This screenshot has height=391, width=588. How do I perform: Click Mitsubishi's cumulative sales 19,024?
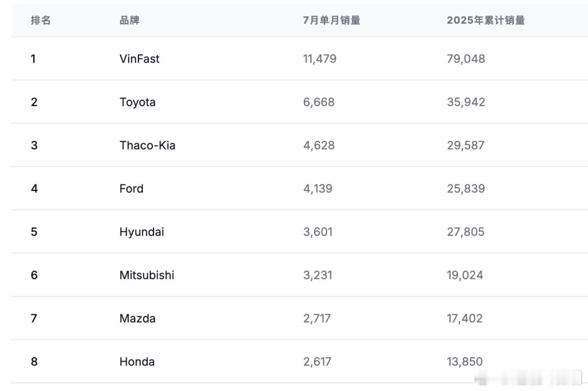(465, 275)
